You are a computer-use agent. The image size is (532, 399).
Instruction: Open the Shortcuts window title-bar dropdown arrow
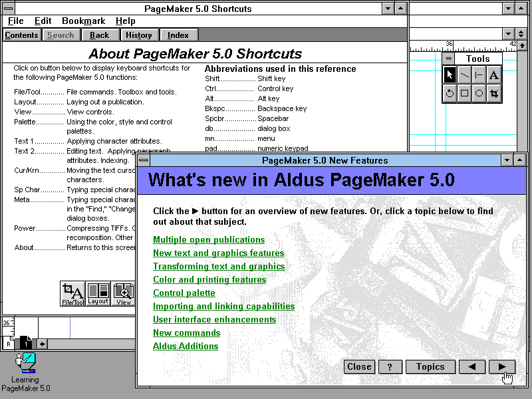(x=387, y=8)
